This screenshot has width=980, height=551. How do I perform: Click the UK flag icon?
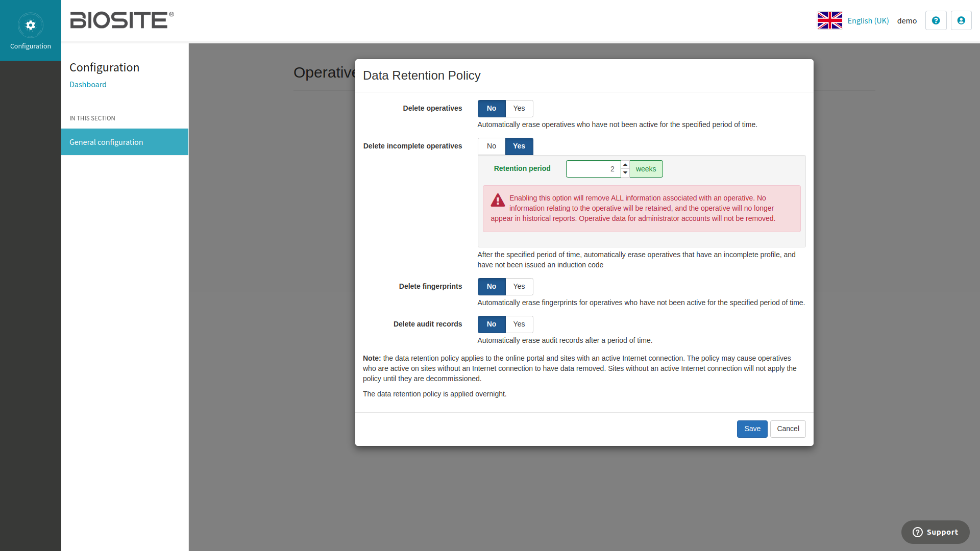[x=829, y=20]
